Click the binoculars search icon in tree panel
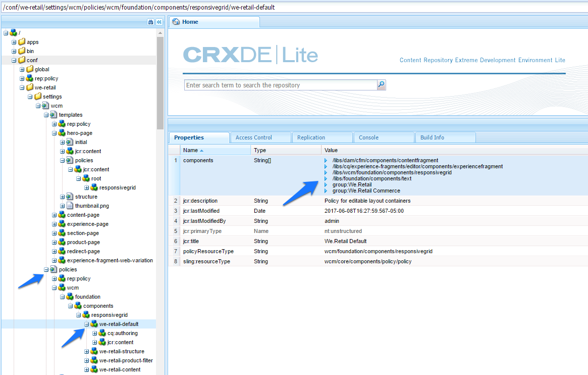The height and width of the screenshot is (375, 588). [150, 22]
